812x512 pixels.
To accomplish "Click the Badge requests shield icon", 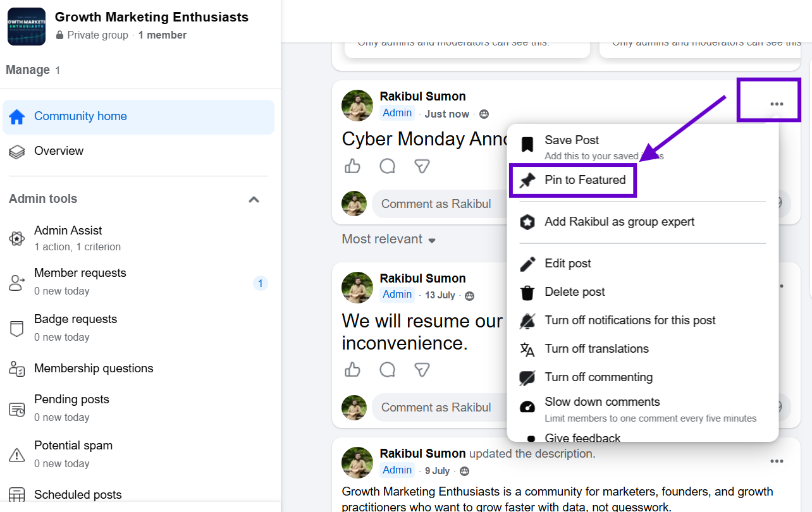I will [x=17, y=329].
